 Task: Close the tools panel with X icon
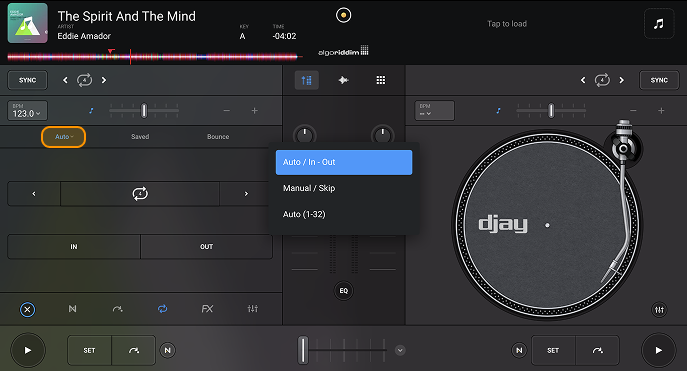[x=27, y=310]
